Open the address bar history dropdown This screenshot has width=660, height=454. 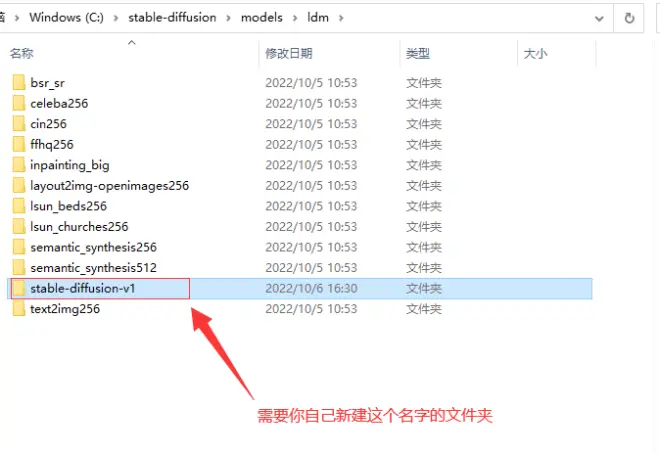pyautogui.click(x=599, y=19)
